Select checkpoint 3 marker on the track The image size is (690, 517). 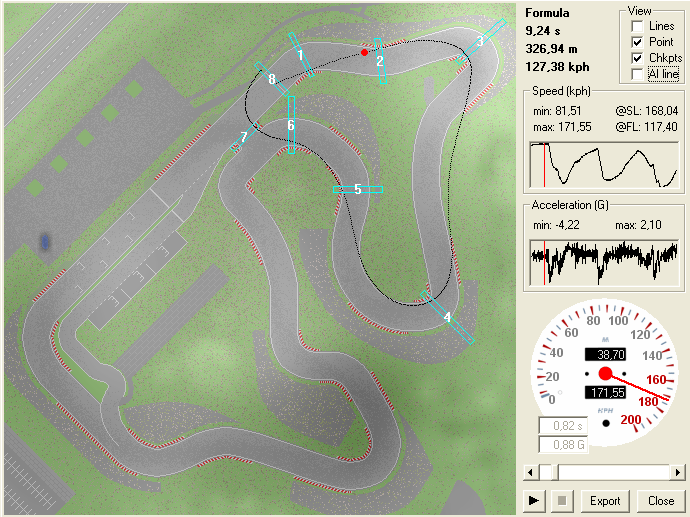tap(480, 41)
